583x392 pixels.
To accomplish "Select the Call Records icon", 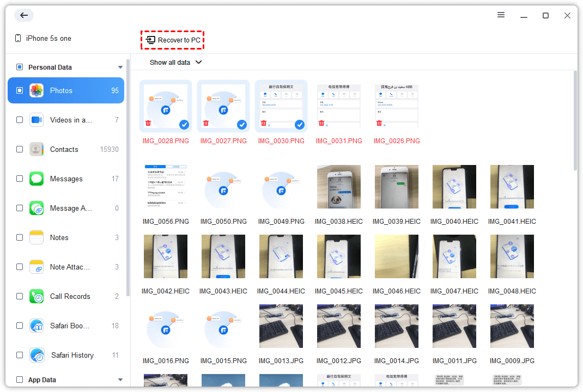I will tap(36, 296).
